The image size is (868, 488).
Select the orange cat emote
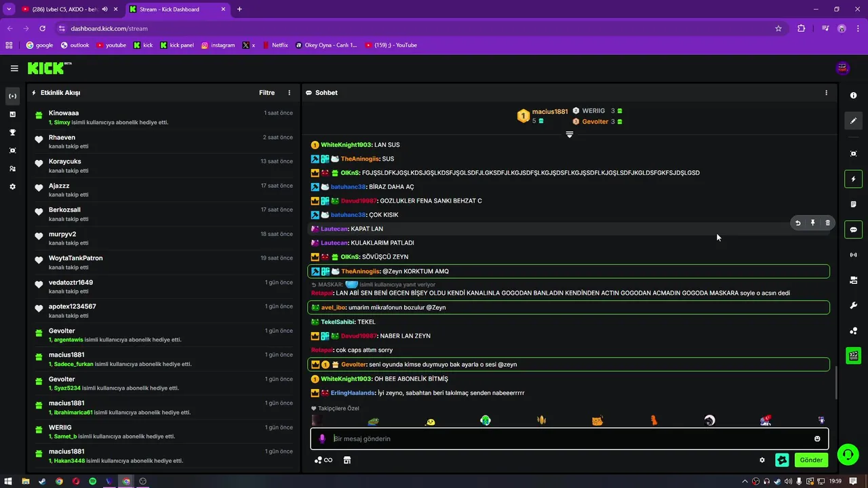click(597, 421)
